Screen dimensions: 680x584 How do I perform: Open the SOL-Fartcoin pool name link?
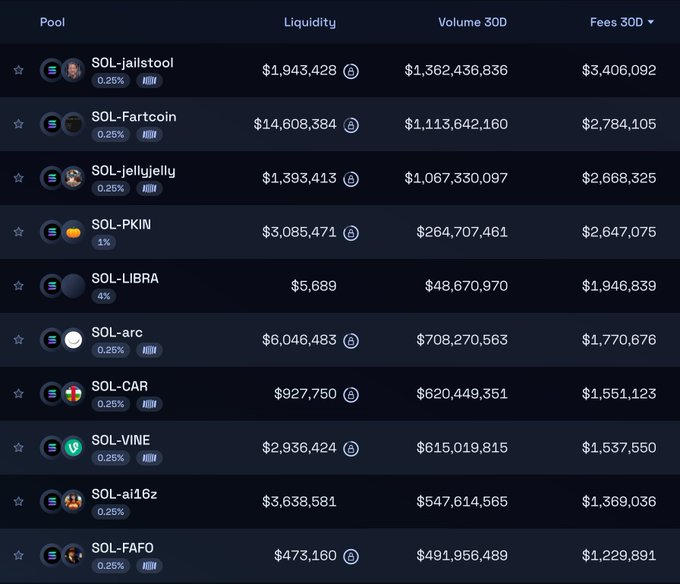coord(133,116)
